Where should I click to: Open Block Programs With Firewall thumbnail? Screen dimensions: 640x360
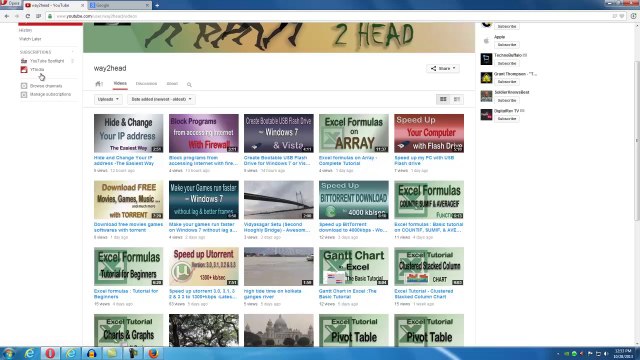[204, 133]
